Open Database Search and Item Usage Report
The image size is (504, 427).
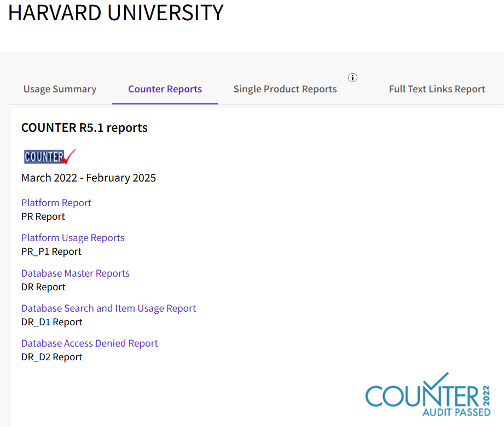[x=109, y=308]
